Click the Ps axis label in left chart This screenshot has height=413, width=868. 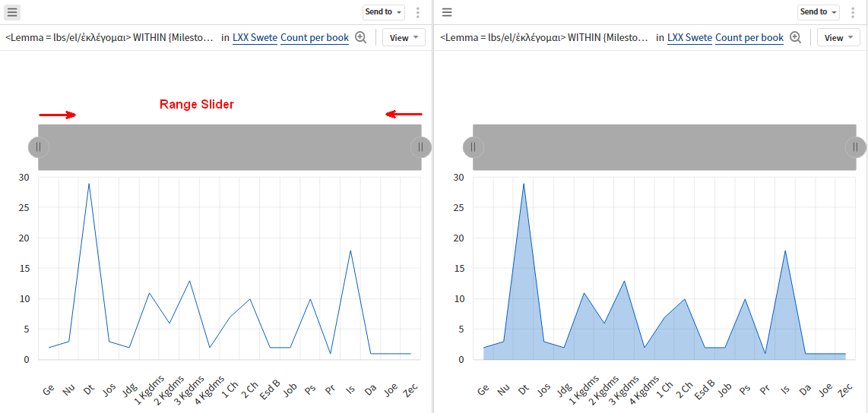coord(310,389)
